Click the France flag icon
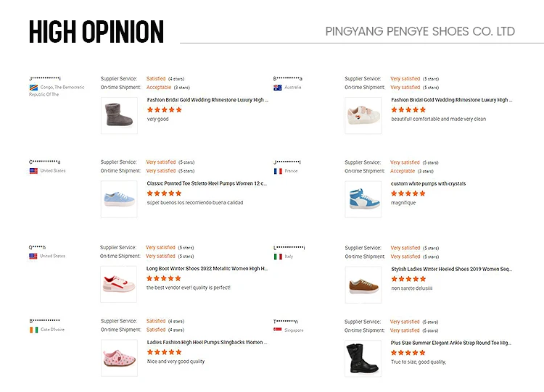Viewport: 544px width, 392px height. click(x=278, y=171)
